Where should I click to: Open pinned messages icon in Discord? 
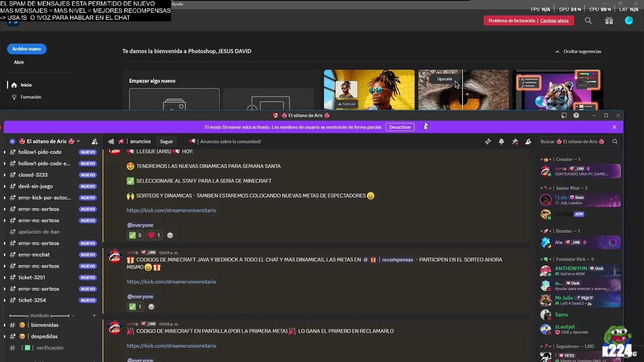pyautogui.click(x=515, y=142)
